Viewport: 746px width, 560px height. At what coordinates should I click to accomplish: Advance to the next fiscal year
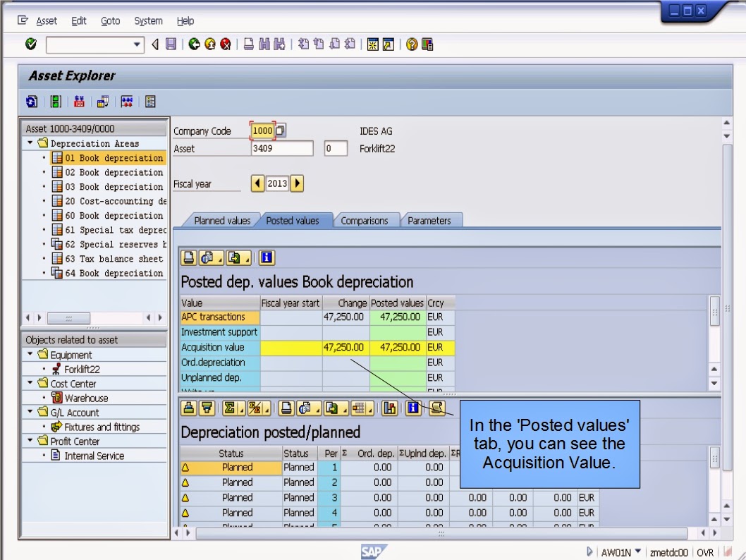point(297,183)
